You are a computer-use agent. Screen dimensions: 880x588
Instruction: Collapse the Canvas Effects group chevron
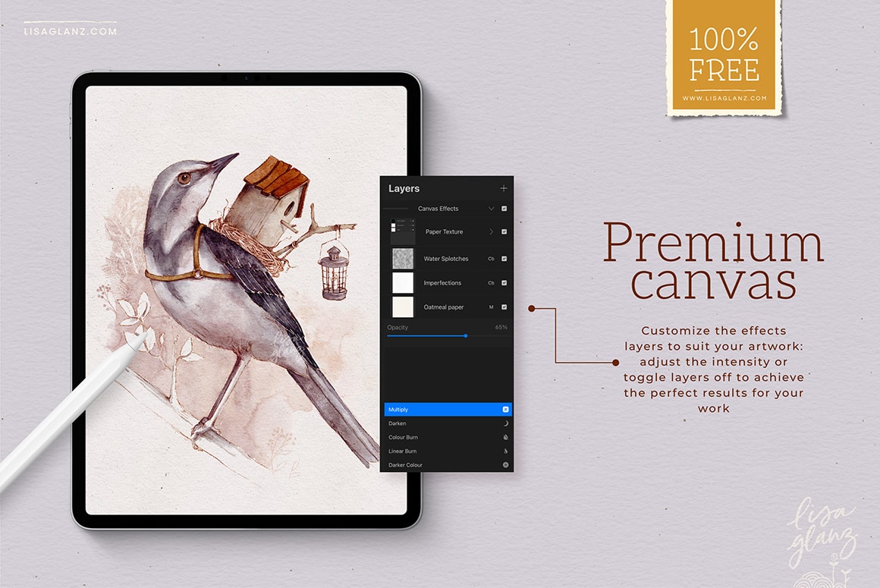tap(491, 209)
